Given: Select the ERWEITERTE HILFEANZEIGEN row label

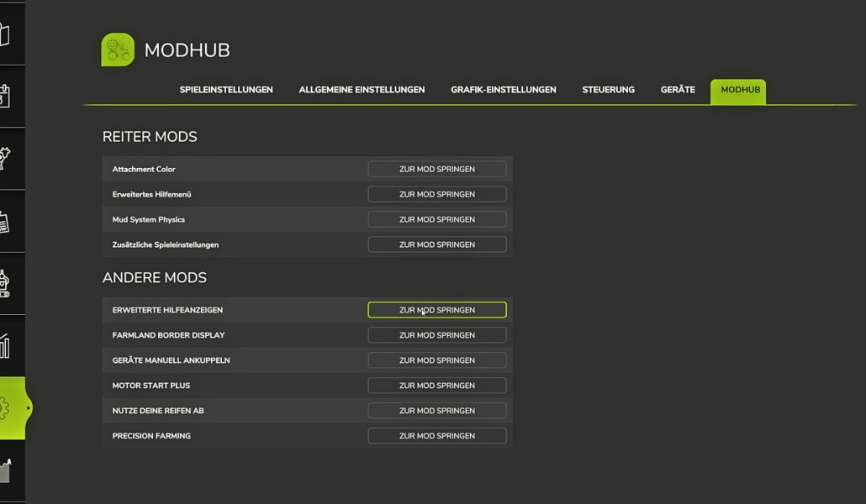Looking at the screenshot, I should [167, 310].
